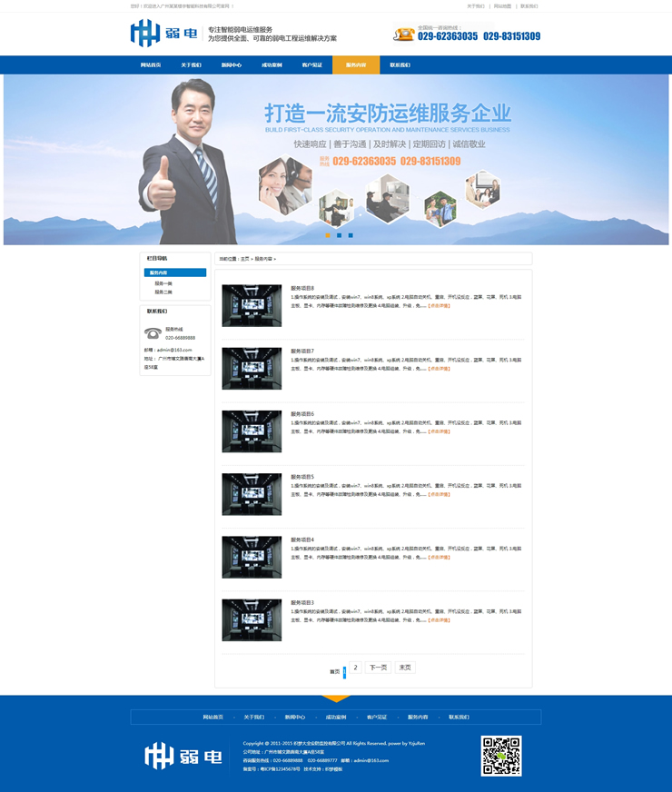Select the first orange banner carousel dot
The image size is (672, 792).
(328, 235)
